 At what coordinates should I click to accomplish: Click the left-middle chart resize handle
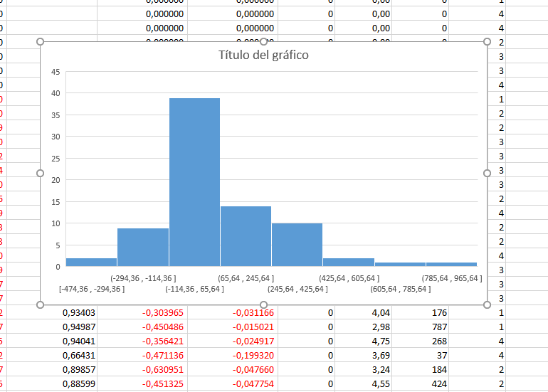40,174
